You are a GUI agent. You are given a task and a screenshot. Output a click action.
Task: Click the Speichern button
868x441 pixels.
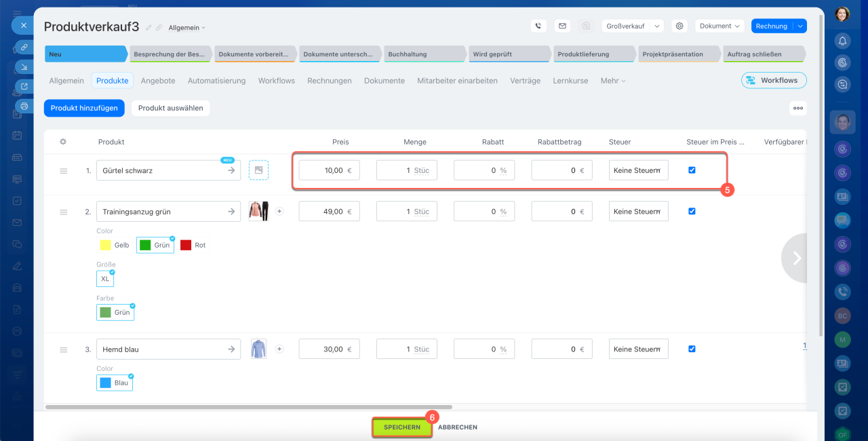point(401,427)
